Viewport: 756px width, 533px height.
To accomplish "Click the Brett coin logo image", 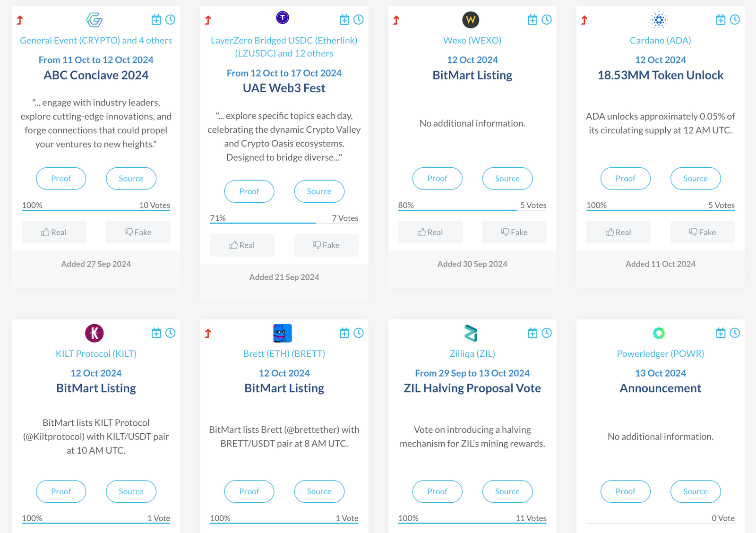I will point(283,333).
